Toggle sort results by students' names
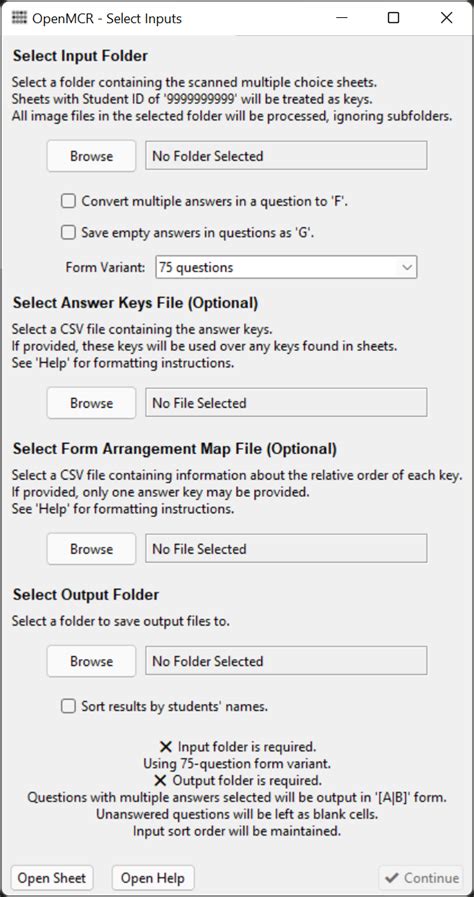Image resolution: width=474 pixels, height=897 pixels. [x=69, y=707]
